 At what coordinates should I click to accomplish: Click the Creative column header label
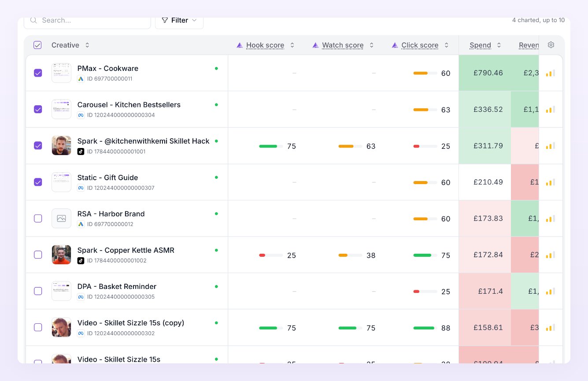tap(65, 45)
